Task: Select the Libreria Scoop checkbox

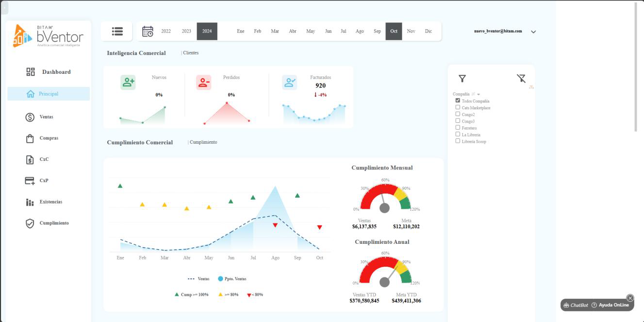Action: 458,141
